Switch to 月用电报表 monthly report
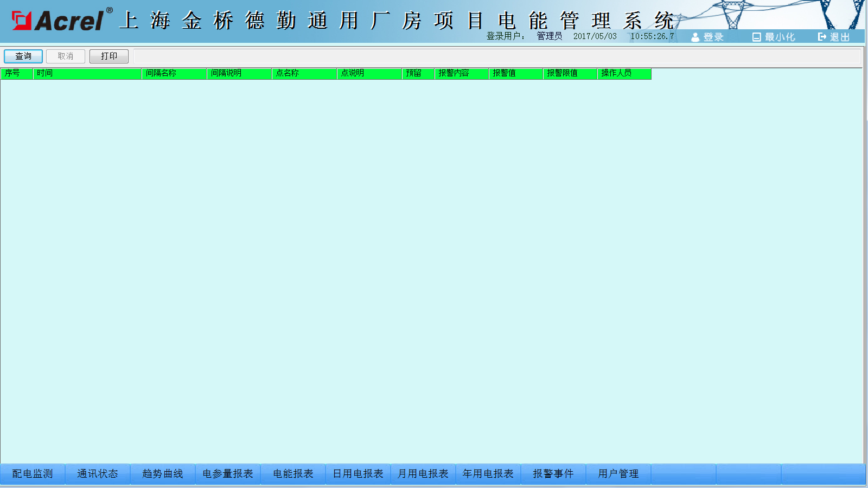The width and height of the screenshot is (868, 488). pos(423,474)
